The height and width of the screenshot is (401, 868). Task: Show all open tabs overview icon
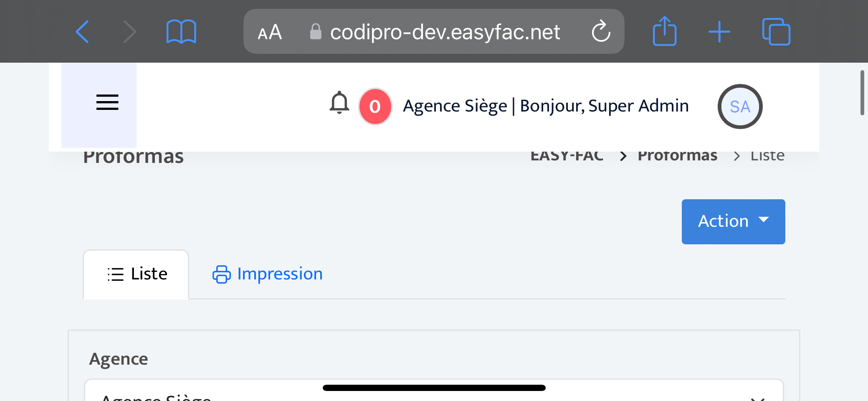pos(776,32)
